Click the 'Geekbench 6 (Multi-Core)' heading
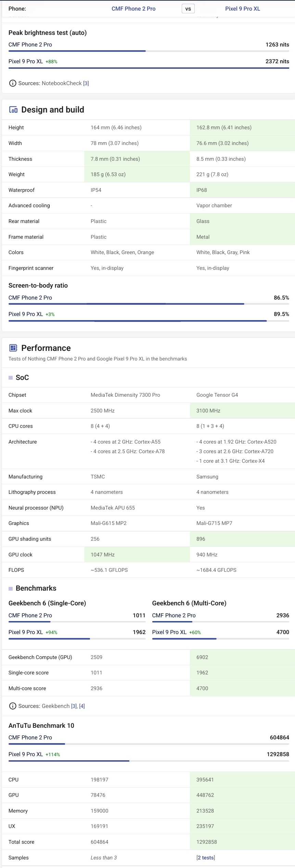295x868 pixels. [189, 603]
